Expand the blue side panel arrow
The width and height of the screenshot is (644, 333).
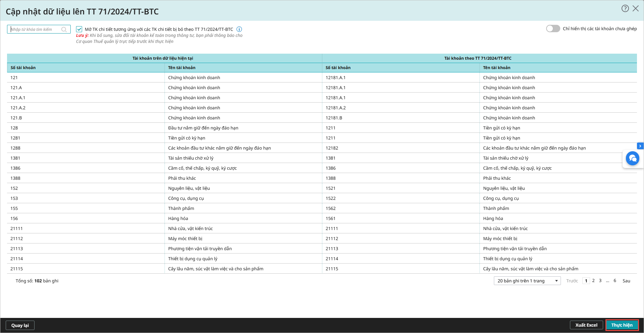(640, 146)
